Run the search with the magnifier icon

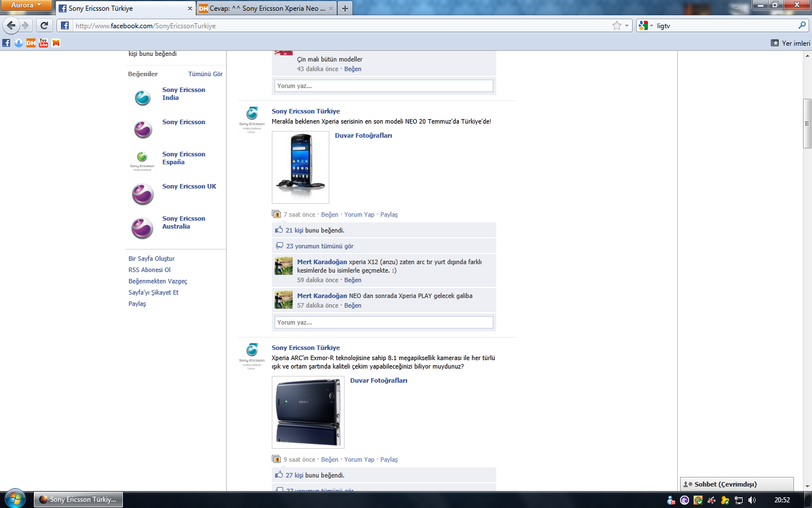click(802, 25)
